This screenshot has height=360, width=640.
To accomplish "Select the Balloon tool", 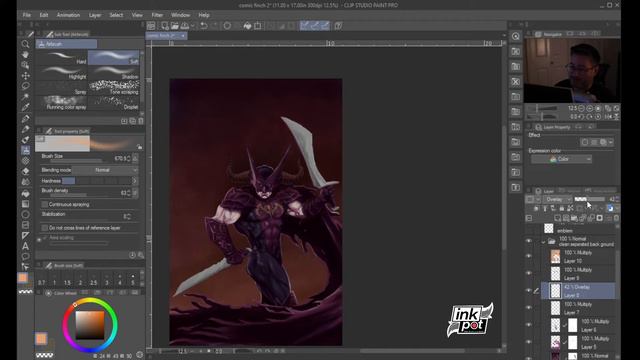I will [25, 257].
